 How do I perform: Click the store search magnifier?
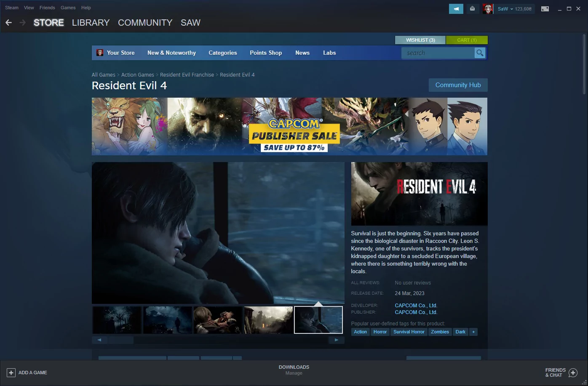coord(480,53)
